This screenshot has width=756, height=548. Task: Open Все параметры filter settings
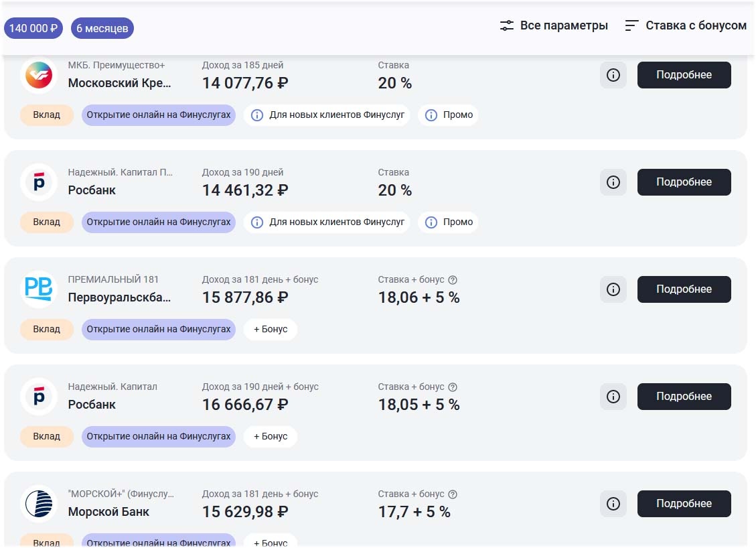(554, 26)
